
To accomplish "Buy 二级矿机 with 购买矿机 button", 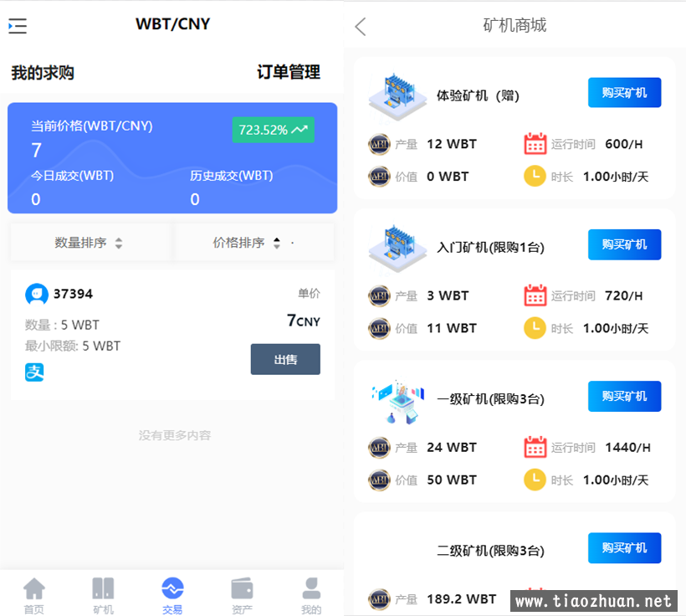I will 624,548.
